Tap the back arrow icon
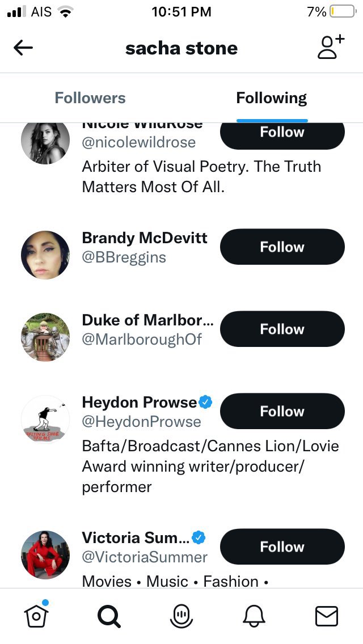Screen dimensions: 363x644 pyautogui.click(x=23, y=48)
